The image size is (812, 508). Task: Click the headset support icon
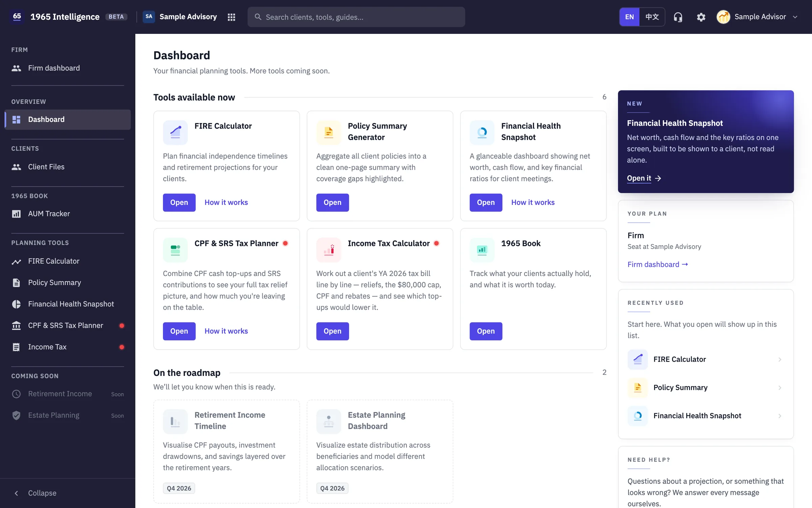(x=678, y=17)
